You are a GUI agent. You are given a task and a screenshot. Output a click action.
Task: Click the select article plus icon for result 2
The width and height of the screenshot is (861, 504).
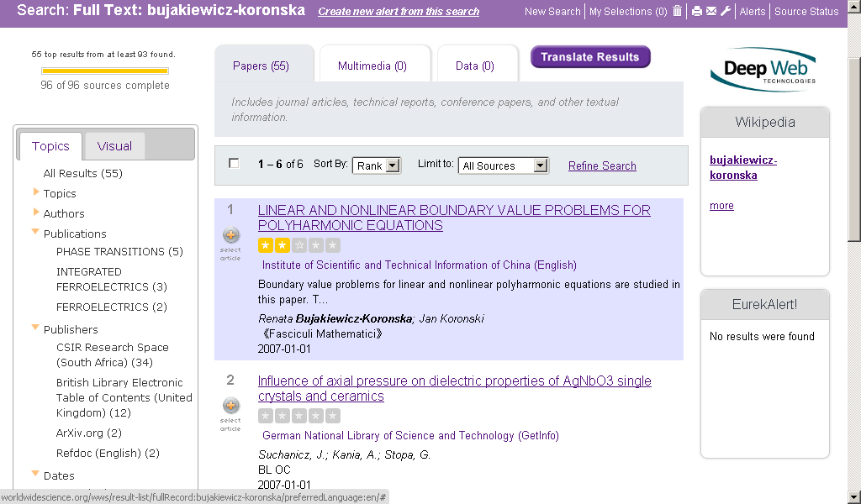pyautogui.click(x=231, y=405)
